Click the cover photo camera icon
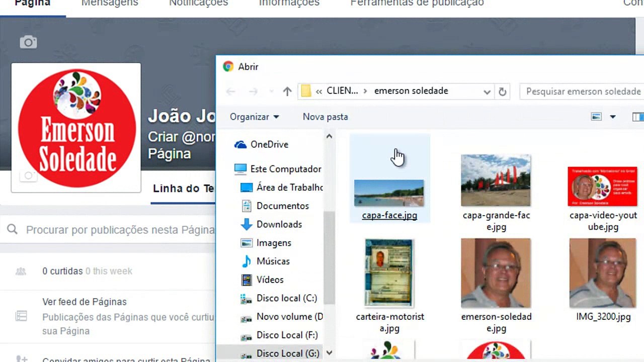Image resolution: width=644 pixels, height=362 pixels. (x=28, y=42)
